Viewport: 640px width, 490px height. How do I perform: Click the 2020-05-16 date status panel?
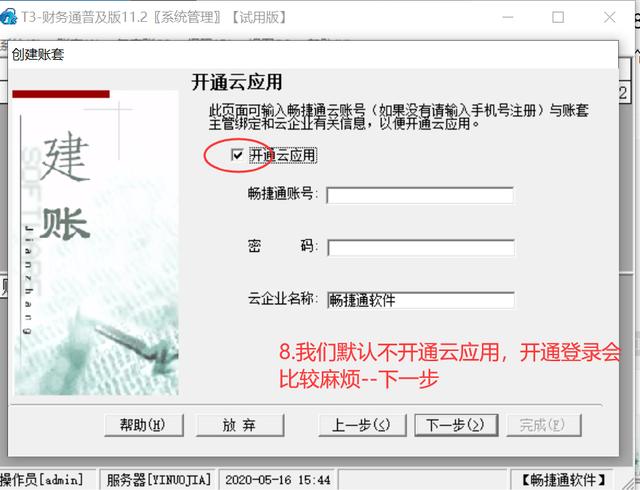click(x=278, y=480)
